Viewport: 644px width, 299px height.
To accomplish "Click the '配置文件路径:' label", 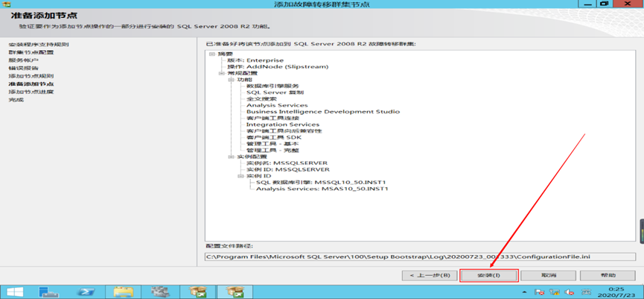I will tap(229, 246).
